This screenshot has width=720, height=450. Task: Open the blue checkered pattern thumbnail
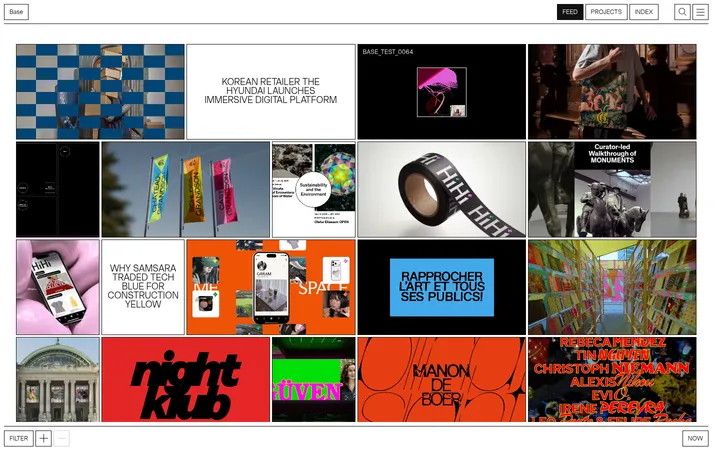coord(100,92)
